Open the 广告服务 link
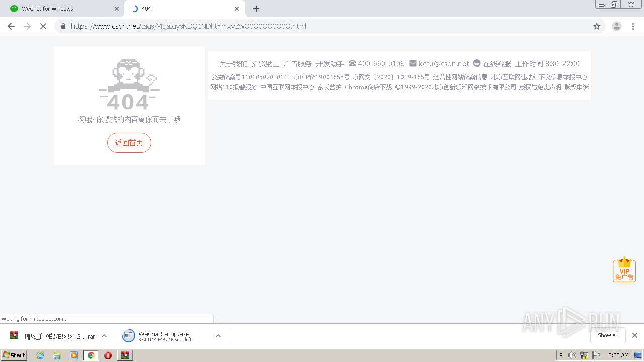Screen dimensions: 644x362 (x=298, y=64)
